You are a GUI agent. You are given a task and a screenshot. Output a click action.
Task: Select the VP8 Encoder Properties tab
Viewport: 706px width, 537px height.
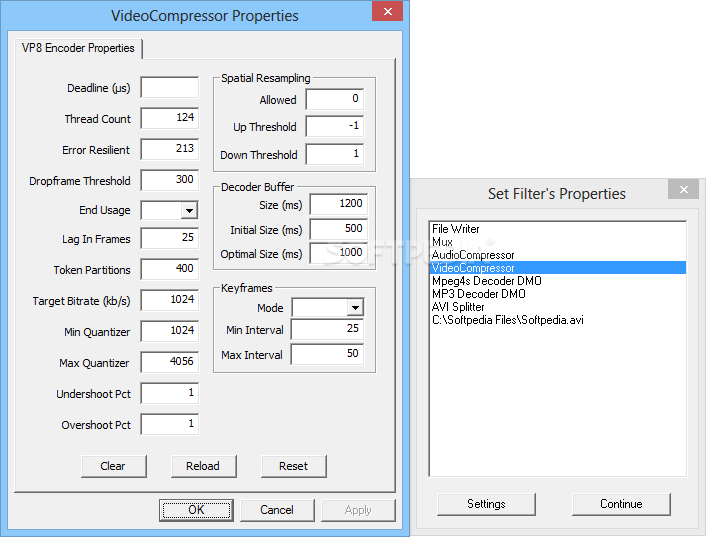pos(78,48)
